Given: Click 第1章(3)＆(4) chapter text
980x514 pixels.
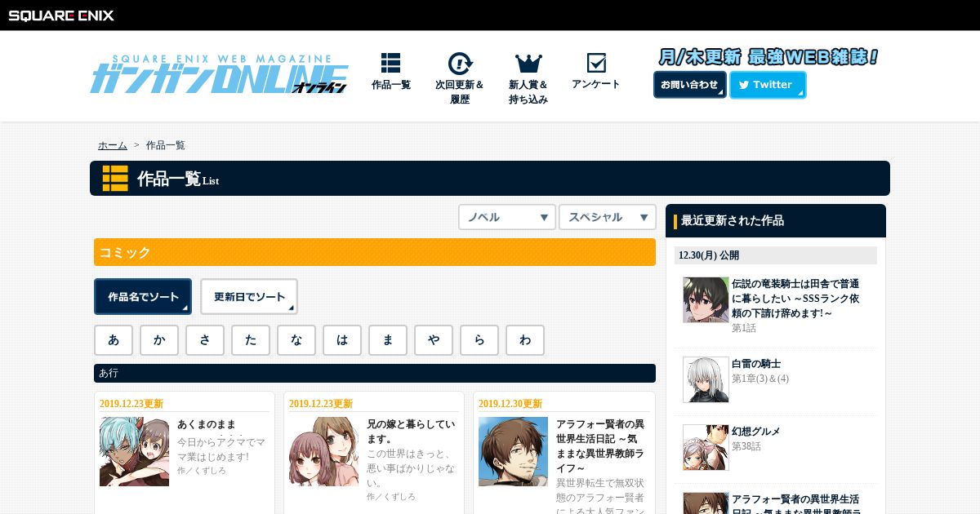Looking at the screenshot, I should click(760, 379).
